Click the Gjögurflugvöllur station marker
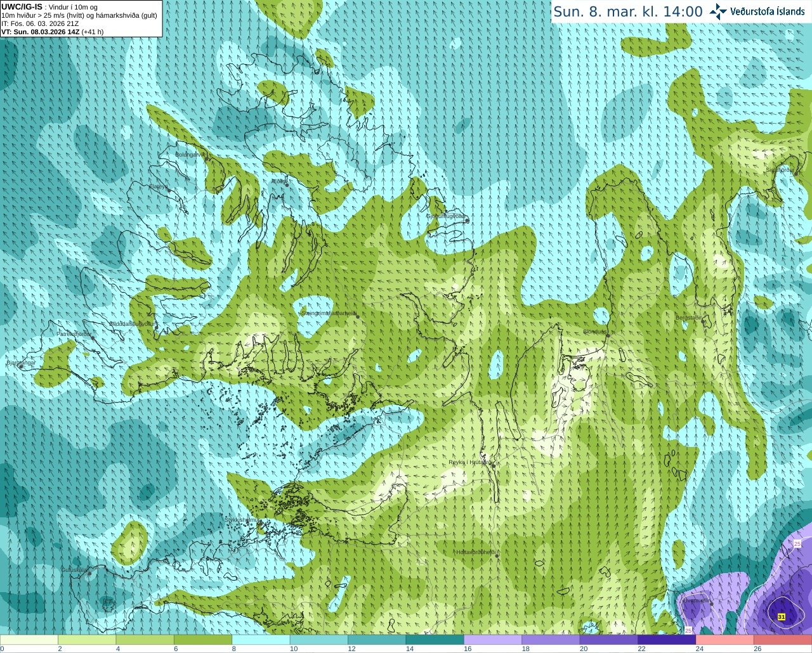Image resolution: width=812 pixels, height=653 pixels. pos(467,221)
